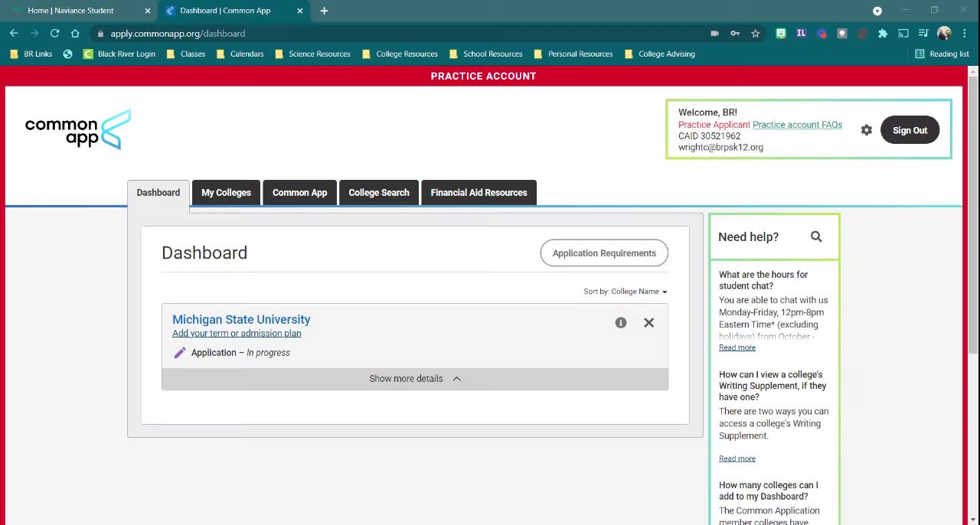
Task: Click the IL extension icon
Action: click(x=801, y=34)
